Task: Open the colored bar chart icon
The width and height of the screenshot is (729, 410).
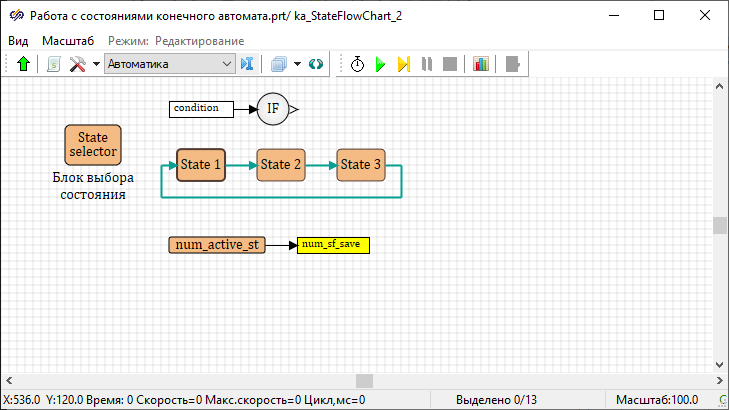Action: pyautogui.click(x=481, y=64)
